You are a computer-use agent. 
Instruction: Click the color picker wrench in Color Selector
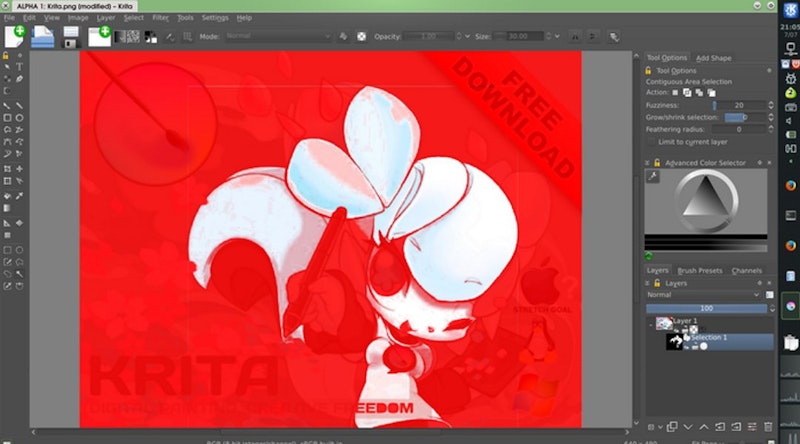coord(653,176)
